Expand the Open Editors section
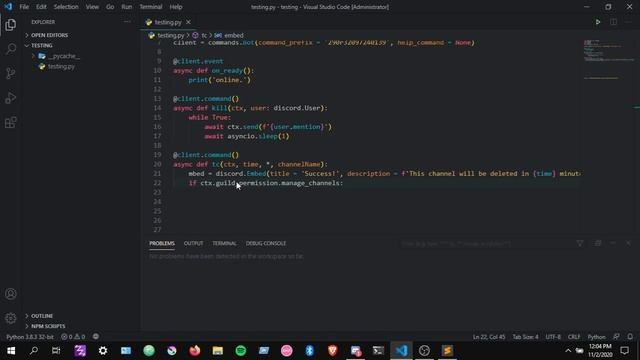The width and height of the screenshot is (640, 360). 49,36
